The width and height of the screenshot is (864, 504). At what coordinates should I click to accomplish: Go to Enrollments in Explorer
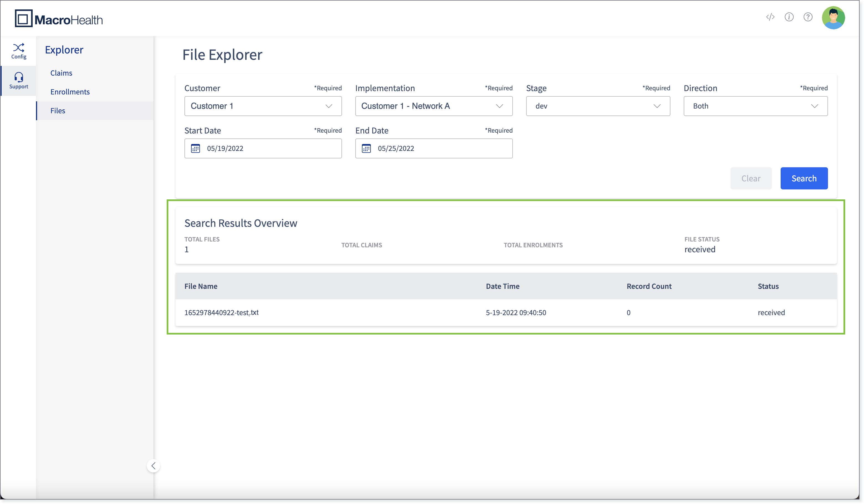70,92
